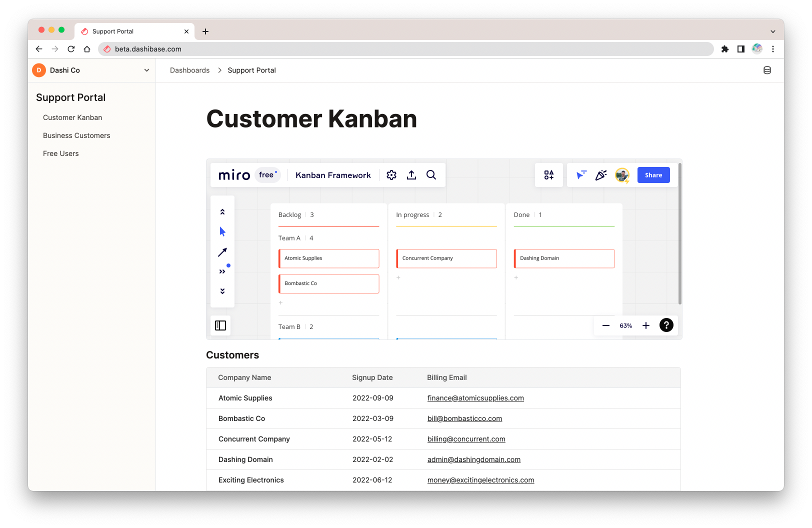Click the Backlog column header
812x528 pixels.
pyautogui.click(x=289, y=215)
